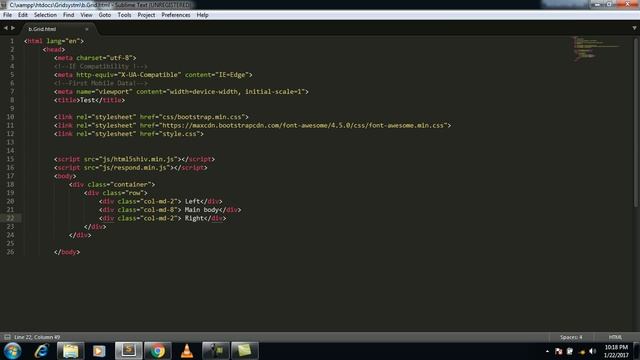Click the font-awesome CDN URL text

pos(303,125)
